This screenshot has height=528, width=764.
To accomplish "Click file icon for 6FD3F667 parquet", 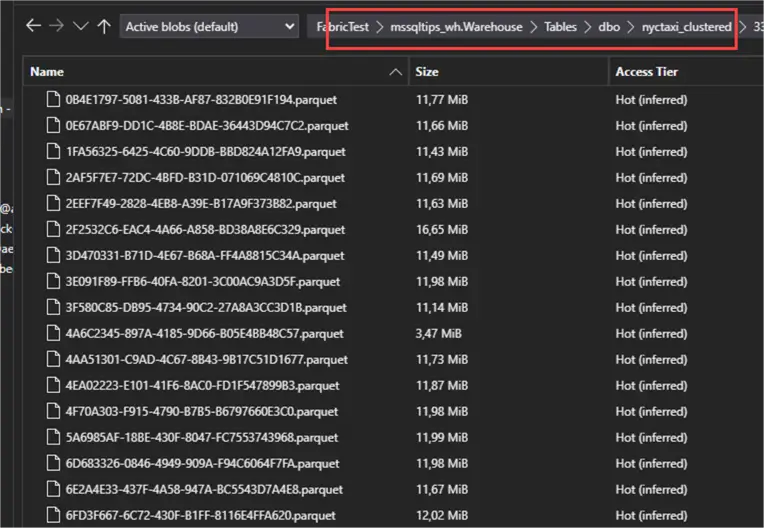I will [x=53, y=515].
